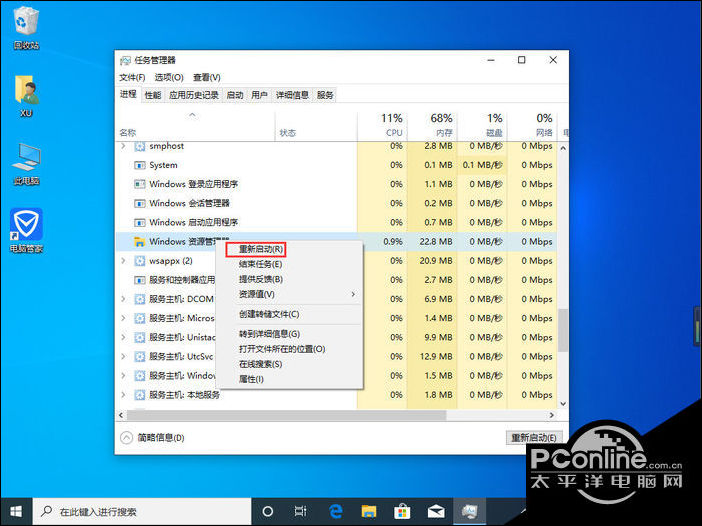Choose 转到详细信息(G) in the context menu
The width and height of the screenshot is (702, 526).
click(269, 334)
